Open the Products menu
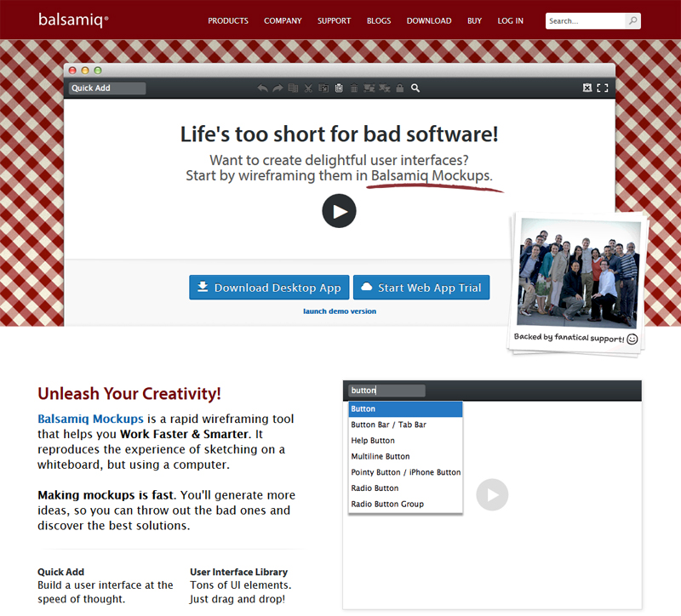The height and width of the screenshot is (616, 681). [228, 20]
